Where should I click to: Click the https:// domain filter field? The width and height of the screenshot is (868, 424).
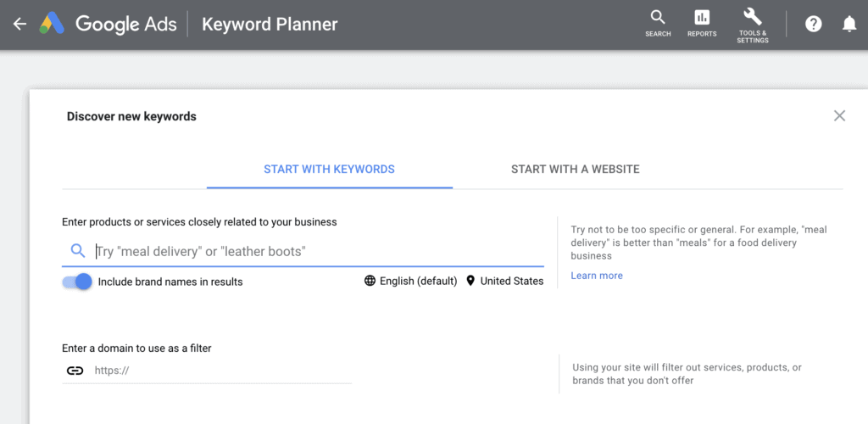pos(220,371)
